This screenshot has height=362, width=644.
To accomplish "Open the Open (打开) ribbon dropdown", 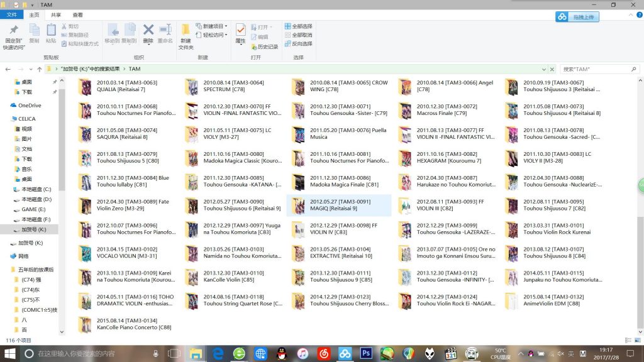I will [x=261, y=27].
